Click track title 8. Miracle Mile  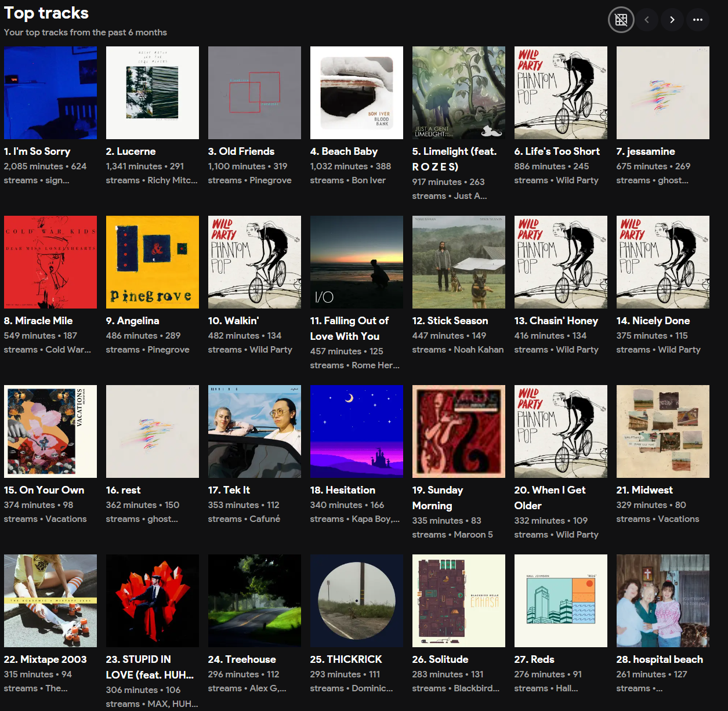[x=38, y=321]
